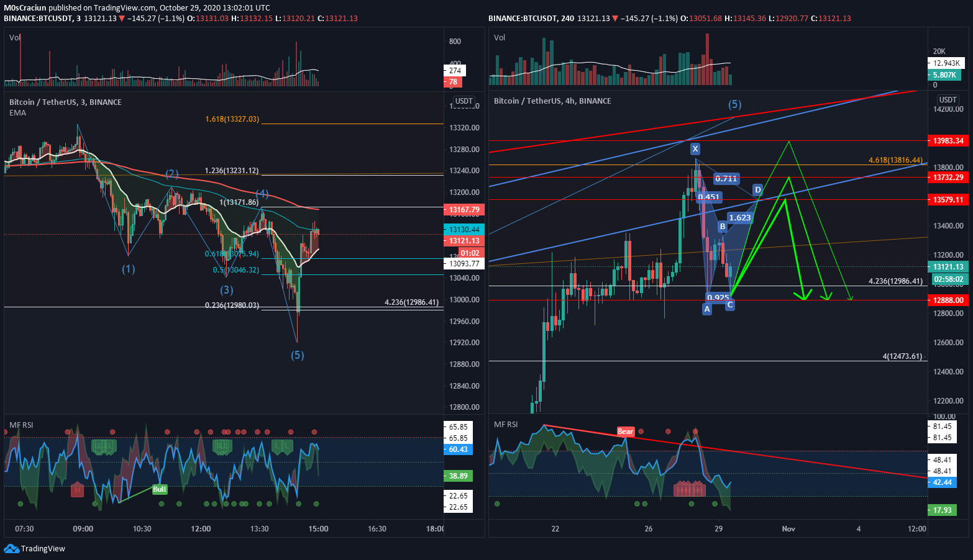The image size is (973, 560).
Task: Click the blue 60.43 MF RSI value tag
Action: point(459,449)
